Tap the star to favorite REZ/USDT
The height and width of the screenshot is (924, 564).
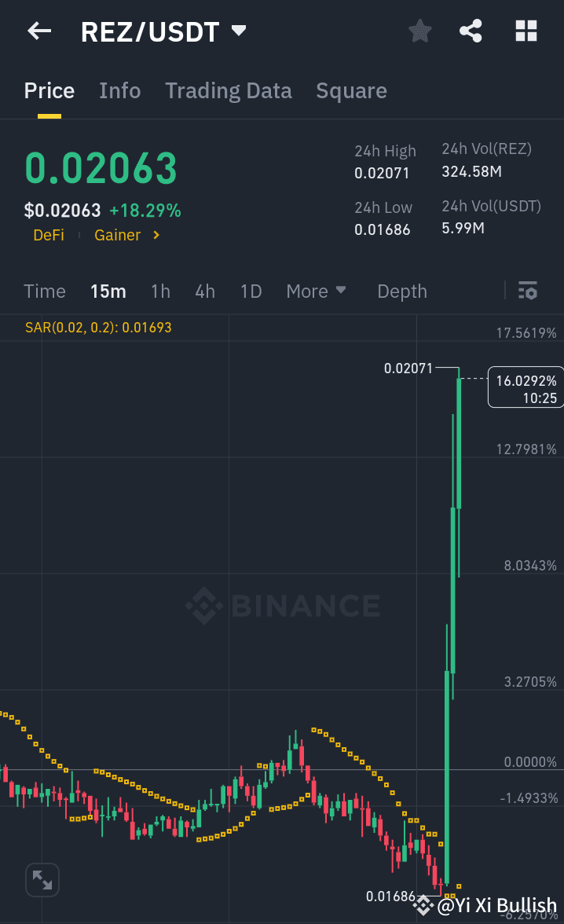(419, 31)
